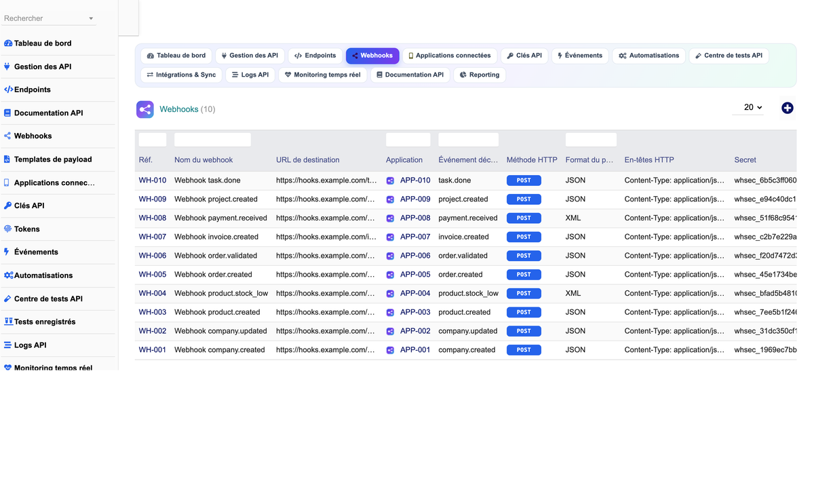The image size is (814, 504).
Task: Click the Applications connectées mobile icon in sidebar
Action: click(7, 182)
